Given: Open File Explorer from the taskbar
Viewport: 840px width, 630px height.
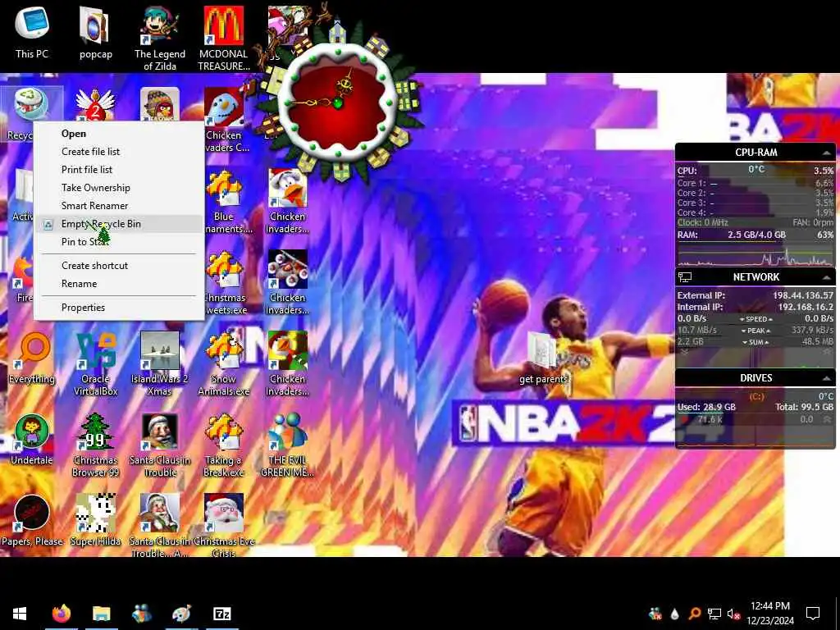Looking at the screenshot, I should 101,614.
